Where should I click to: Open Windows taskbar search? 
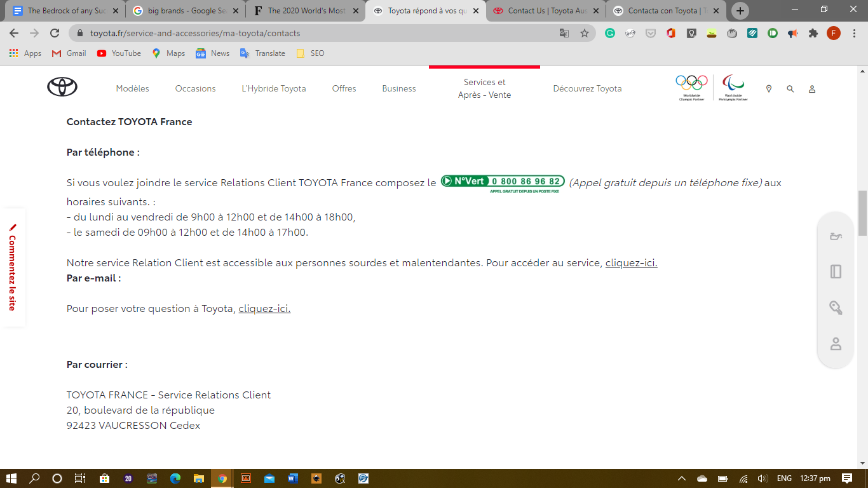tap(34, 478)
